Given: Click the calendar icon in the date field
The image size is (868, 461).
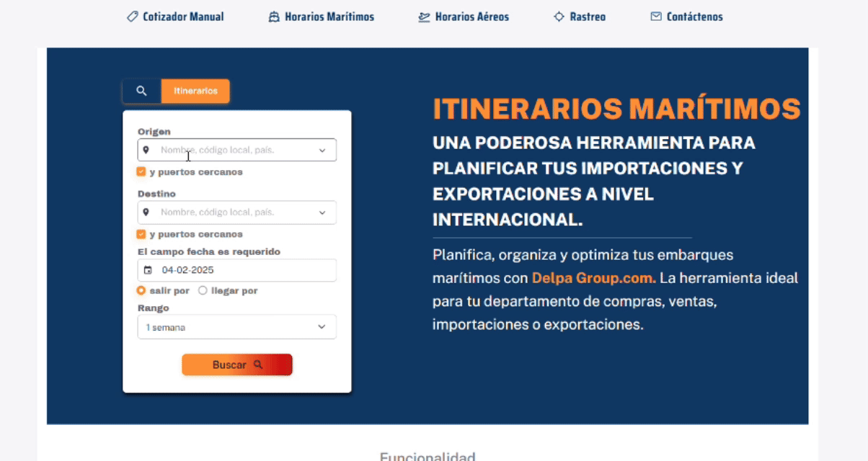Looking at the screenshot, I should click(x=148, y=270).
